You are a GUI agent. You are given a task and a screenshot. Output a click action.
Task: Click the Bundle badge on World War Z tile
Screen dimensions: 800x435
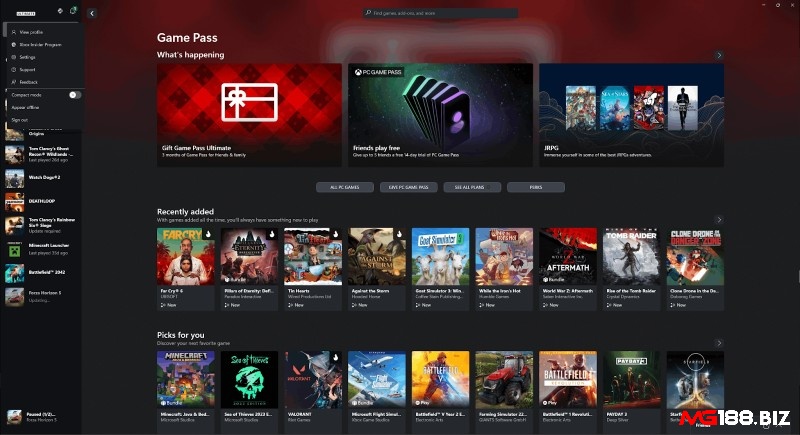tap(554, 279)
